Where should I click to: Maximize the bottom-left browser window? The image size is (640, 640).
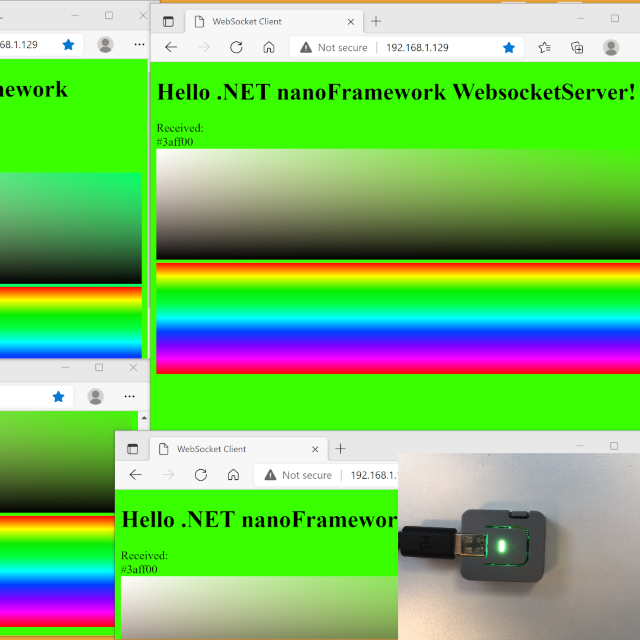99,367
